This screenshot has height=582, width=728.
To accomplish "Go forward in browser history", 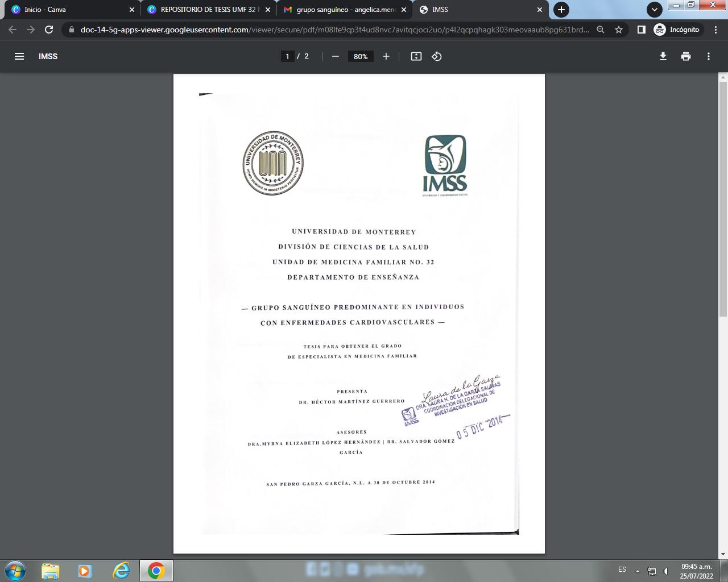I will pyautogui.click(x=31, y=30).
